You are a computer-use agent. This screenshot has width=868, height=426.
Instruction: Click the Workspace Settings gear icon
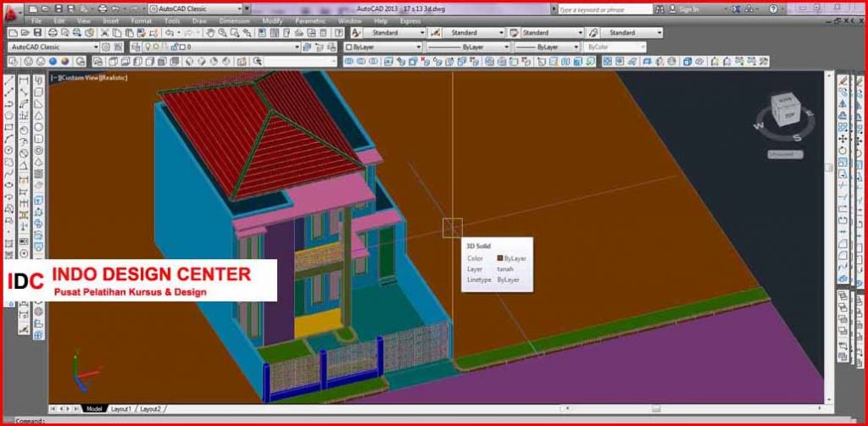106,47
